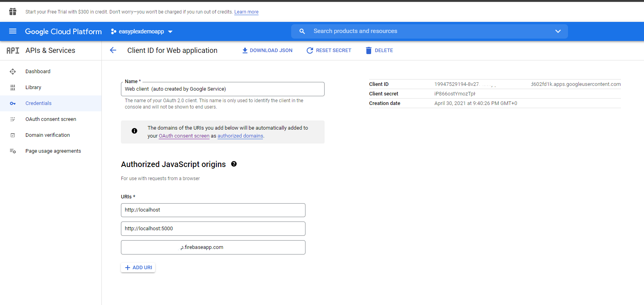Open OAuth consent screen page
The height and width of the screenshot is (305, 644).
point(51,119)
